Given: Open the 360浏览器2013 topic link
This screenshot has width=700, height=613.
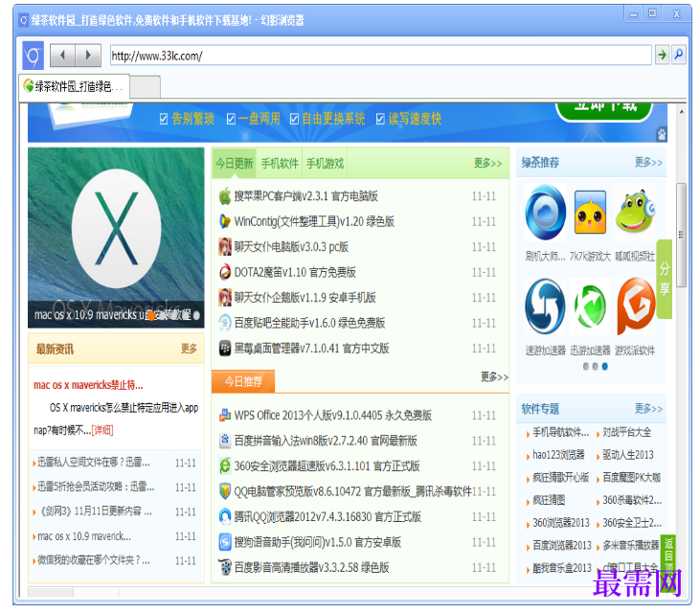Looking at the screenshot, I should (561, 523).
